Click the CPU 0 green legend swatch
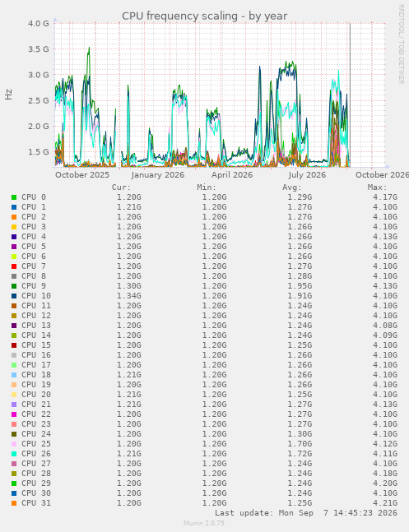 (14, 197)
